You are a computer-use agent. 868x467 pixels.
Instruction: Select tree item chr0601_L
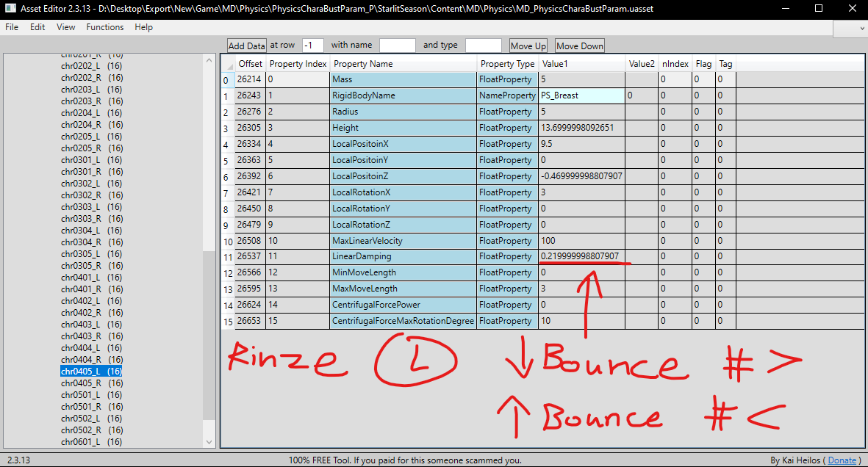point(92,441)
